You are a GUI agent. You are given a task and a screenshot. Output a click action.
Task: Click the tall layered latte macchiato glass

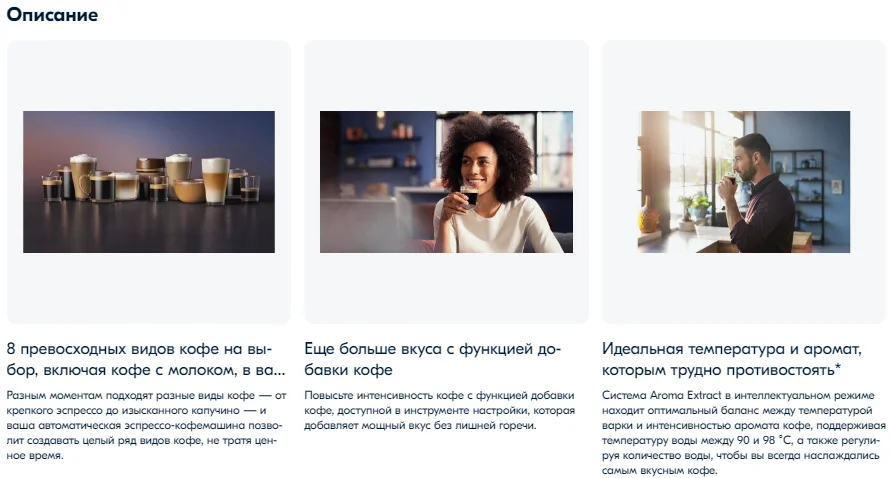click(215, 181)
